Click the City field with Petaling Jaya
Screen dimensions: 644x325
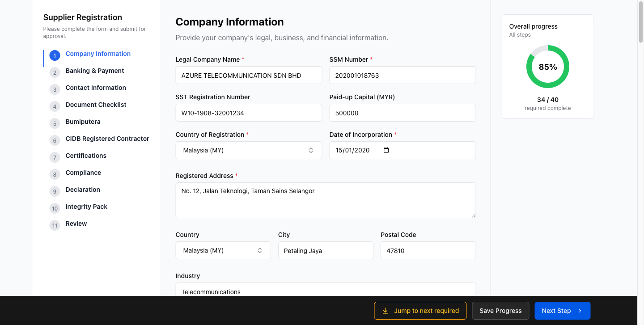[x=326, y=250]
